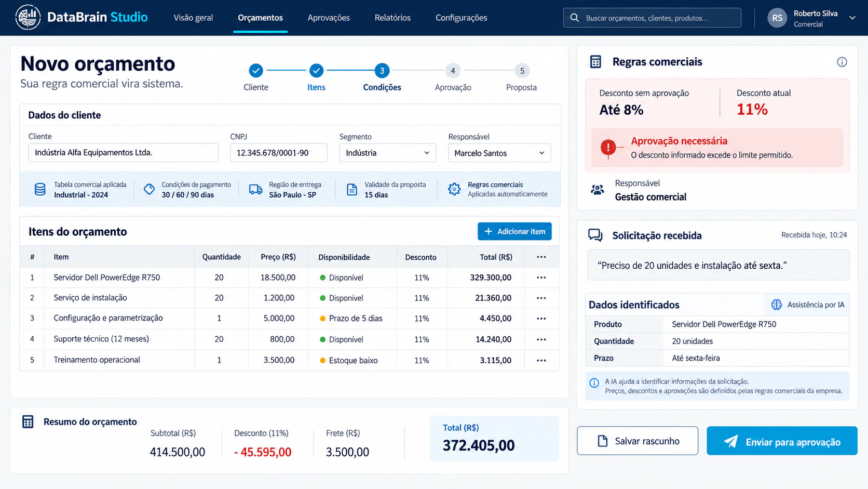Go to step 5 Proposta
The height and width of the screenshot is (489, 868).
click(x=522, y=71)
